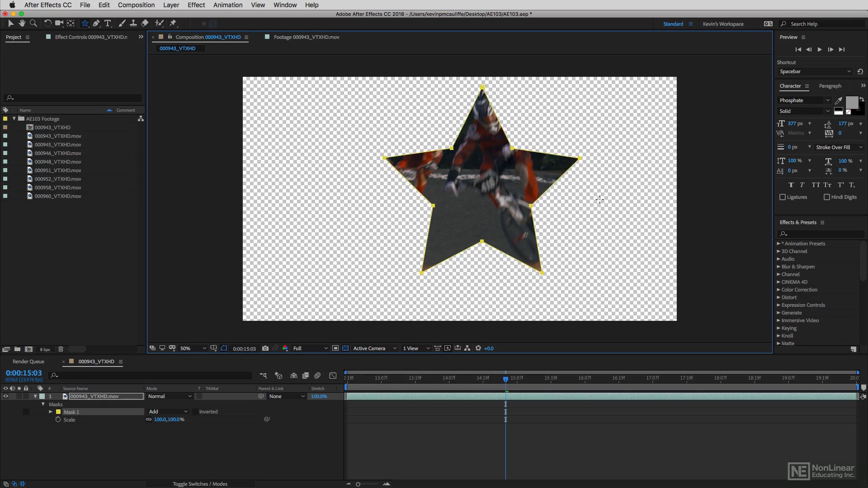Open the Add mask mode dropdown
Screen dimensions: 868x488
click(x=168, y=412)
